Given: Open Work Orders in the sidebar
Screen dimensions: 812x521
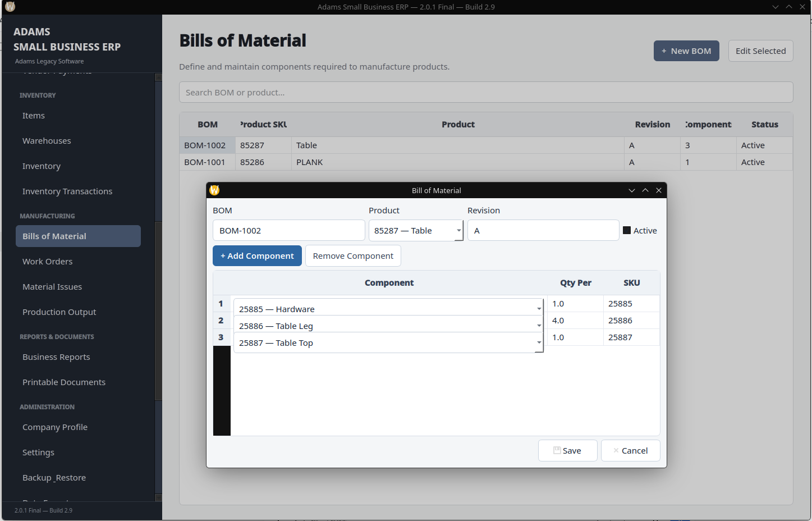Looking at the screenshot, I should click(78, 262).
